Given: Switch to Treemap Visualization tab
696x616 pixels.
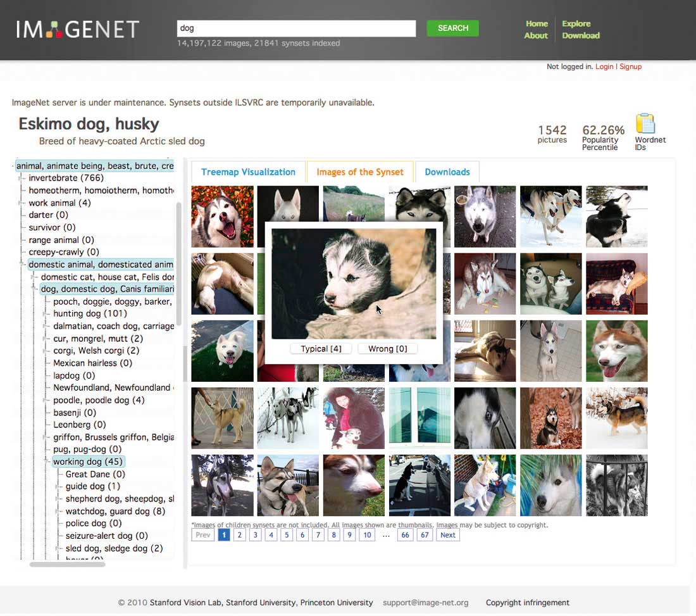Looking at the screenshot, I should (x=248, y=172).
